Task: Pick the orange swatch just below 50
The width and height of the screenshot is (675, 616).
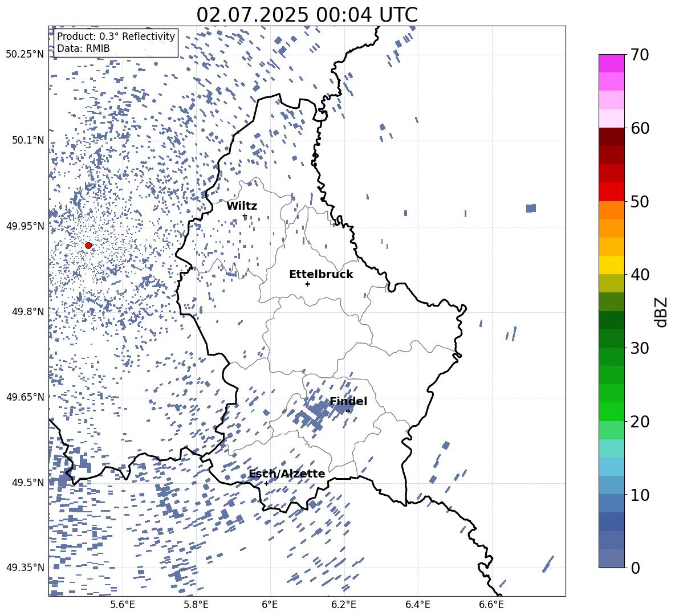Action: [612, 210]
